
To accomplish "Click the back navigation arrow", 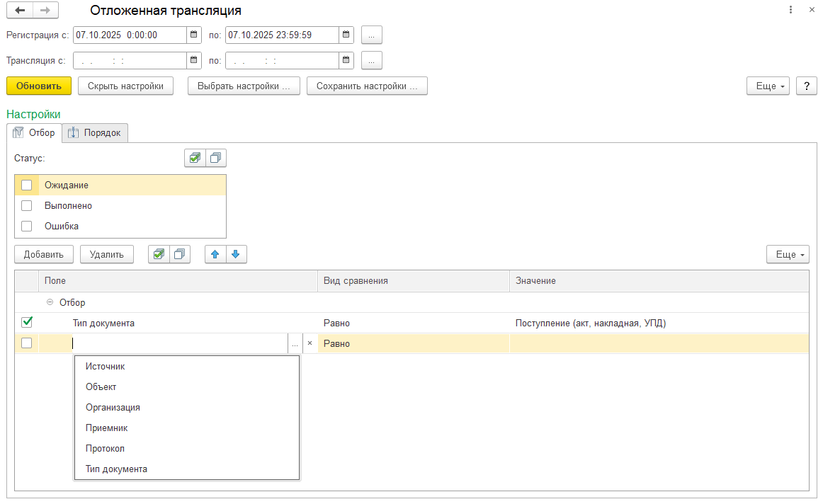I will point(20,11).
